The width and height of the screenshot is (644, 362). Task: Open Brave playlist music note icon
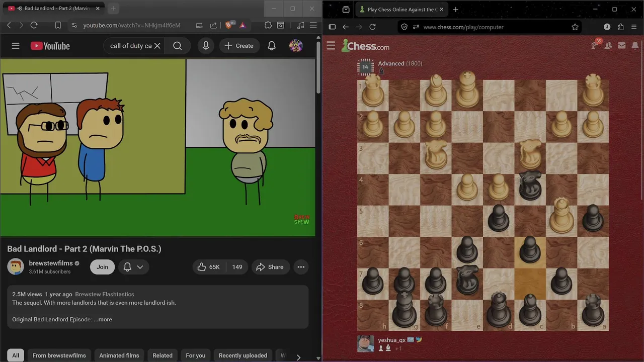pos(301,25)
